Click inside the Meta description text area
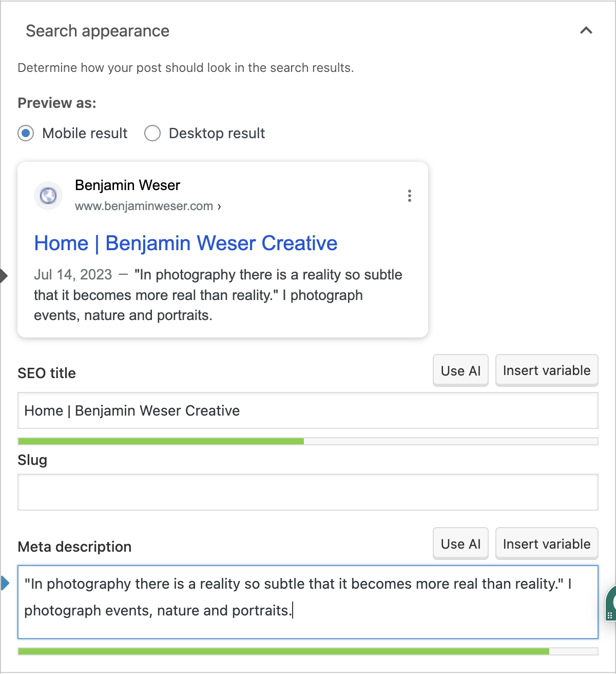The image size is (616, 674). tap(308, 602)
